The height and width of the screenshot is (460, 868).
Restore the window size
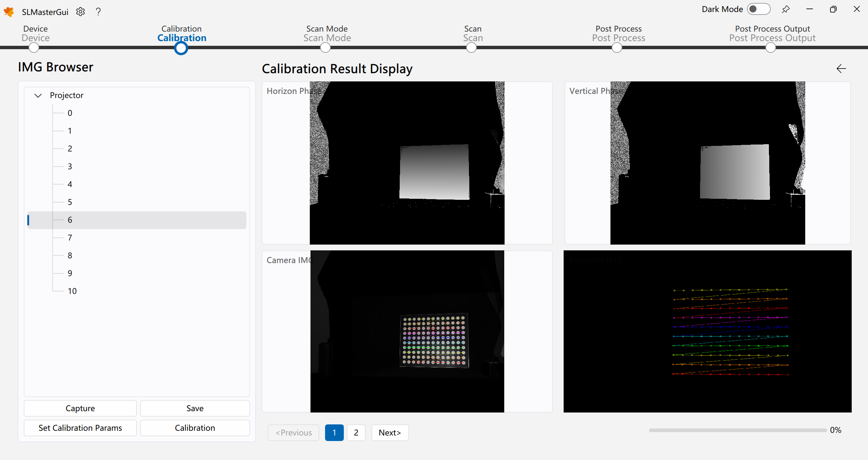[833, 9]
